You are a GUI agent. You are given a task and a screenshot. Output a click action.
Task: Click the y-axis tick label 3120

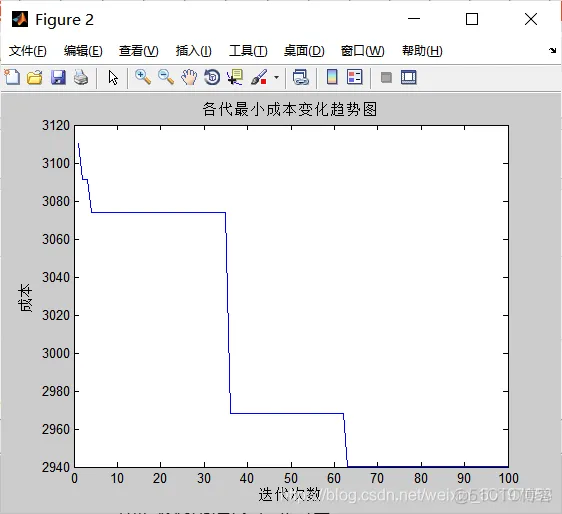(56, 125)
